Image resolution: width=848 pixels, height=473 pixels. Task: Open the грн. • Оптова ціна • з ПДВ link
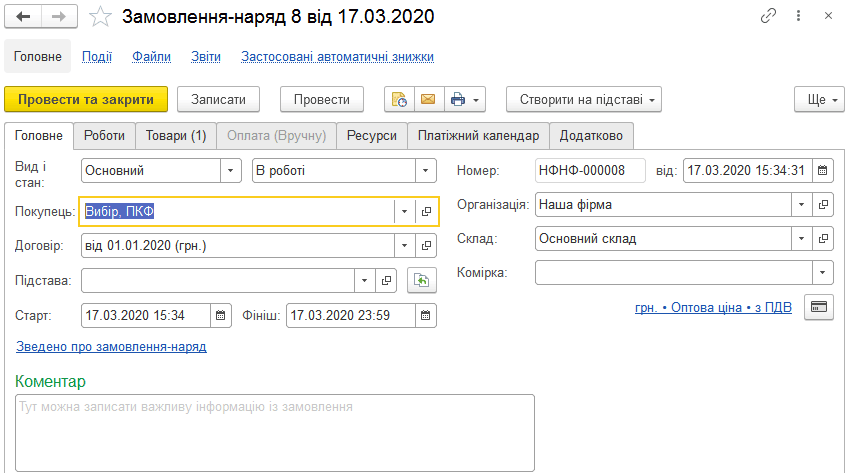(713, 308)
